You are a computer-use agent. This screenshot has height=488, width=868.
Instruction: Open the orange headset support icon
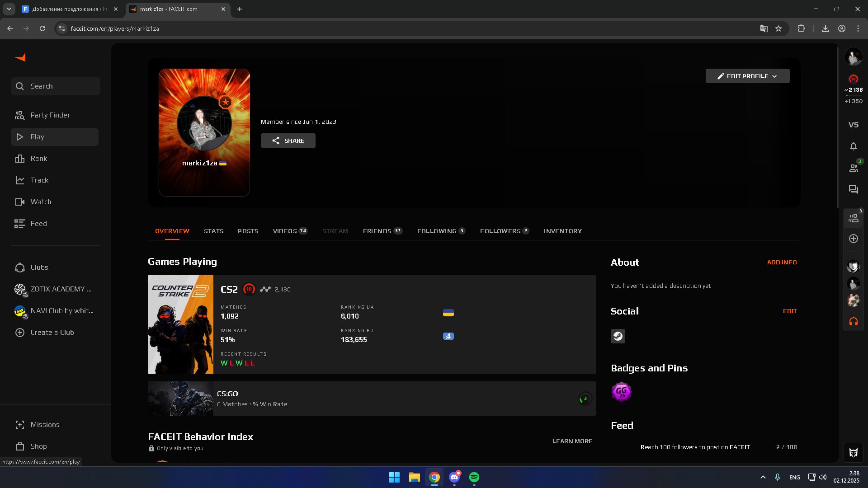(x=853, y=322)
